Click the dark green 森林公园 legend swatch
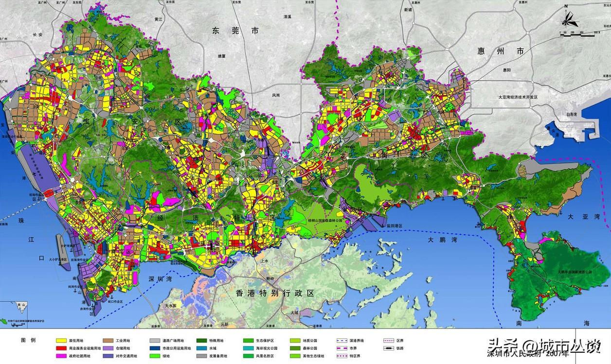 [x=296, y=348]
